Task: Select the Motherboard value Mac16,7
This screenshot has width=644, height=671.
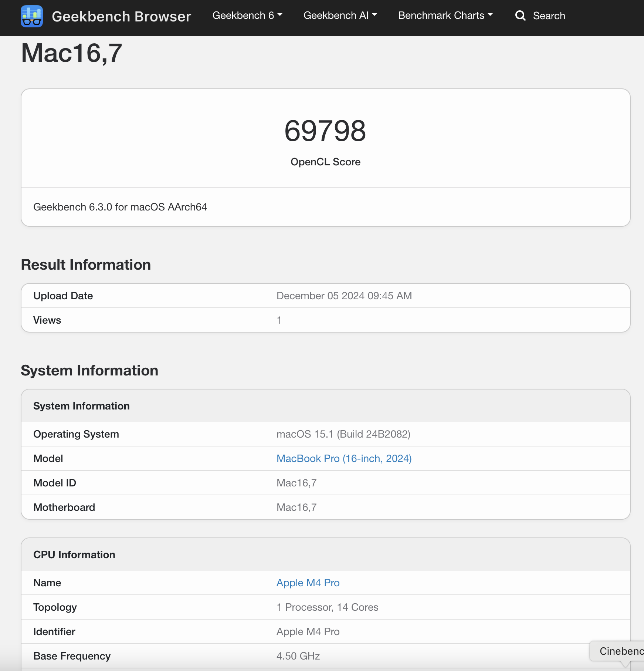Action: coord(296,508)
